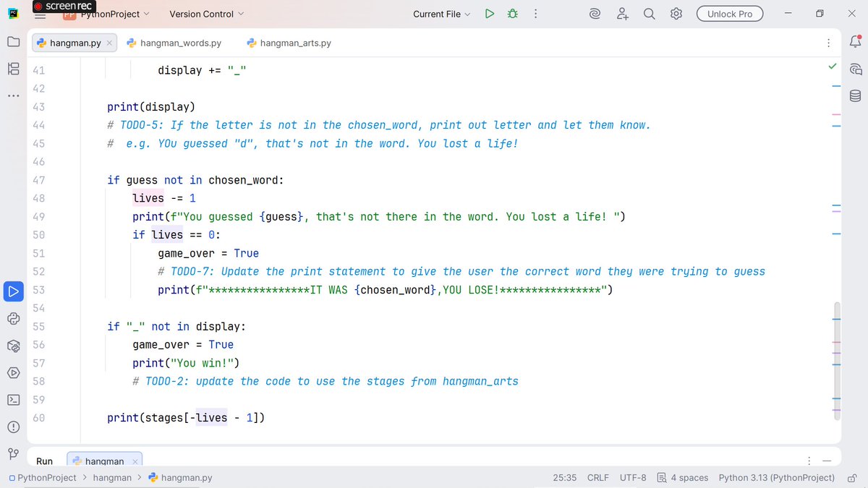868x488 pixels.
Task: Switch to the hangman.py editor tab
Action: pos(75,43)
